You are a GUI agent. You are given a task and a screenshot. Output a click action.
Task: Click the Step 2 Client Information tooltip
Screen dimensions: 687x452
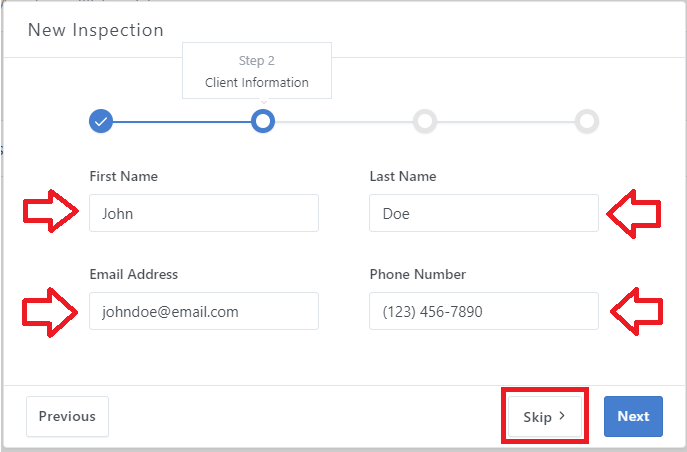[x=257, y=71]
